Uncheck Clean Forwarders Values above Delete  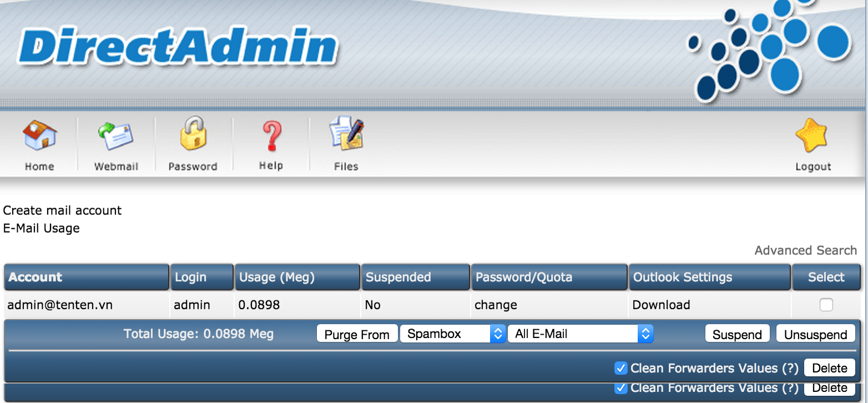point(621,368)
